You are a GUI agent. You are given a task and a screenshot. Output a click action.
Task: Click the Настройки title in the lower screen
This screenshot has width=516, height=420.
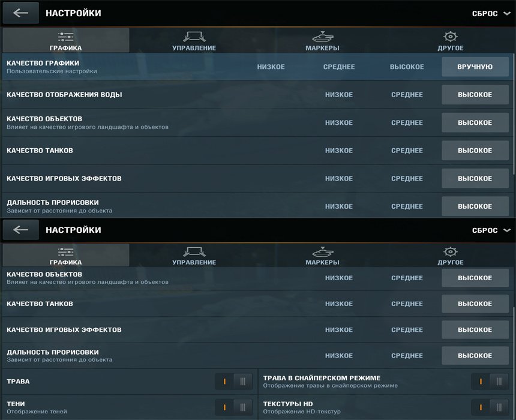pyautogui.click(x=73, y=230)
